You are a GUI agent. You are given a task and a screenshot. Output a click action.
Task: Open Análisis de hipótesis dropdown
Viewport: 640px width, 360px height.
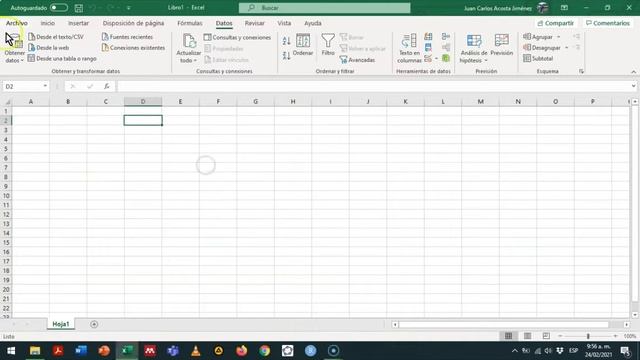pos(474,48)
